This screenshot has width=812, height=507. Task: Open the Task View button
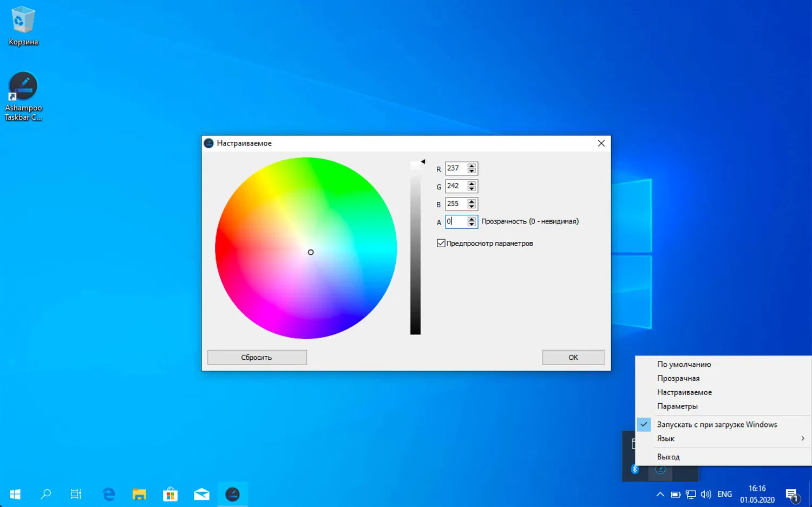pyautogui.click(x=76, y=494)
